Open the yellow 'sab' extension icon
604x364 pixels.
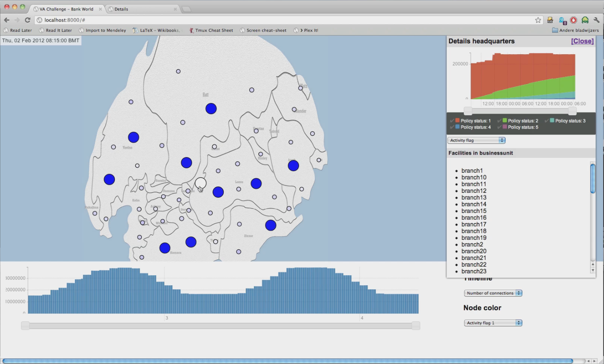[x=550, y=20]
